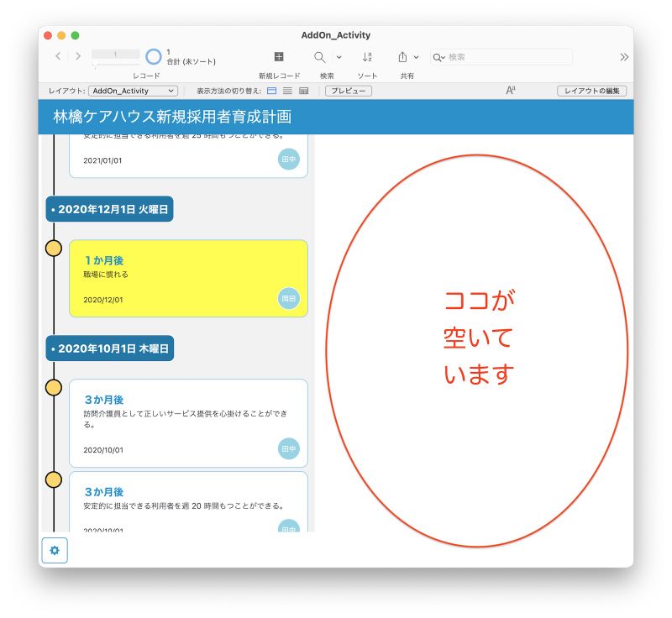This screenshot has height=618, width=672.
Task: Click the avatar badge on the 2021/01/01 card
Action: [x=288, y=160]
